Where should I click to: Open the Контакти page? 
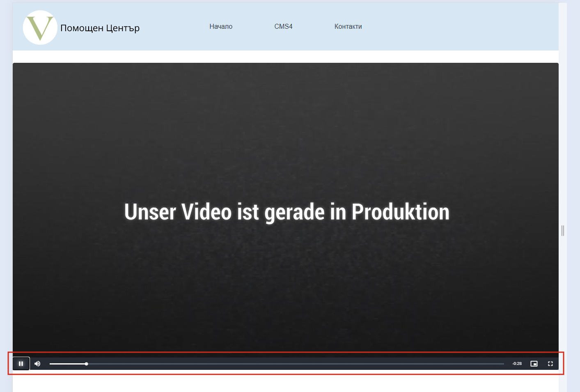[x=348, y=26]
